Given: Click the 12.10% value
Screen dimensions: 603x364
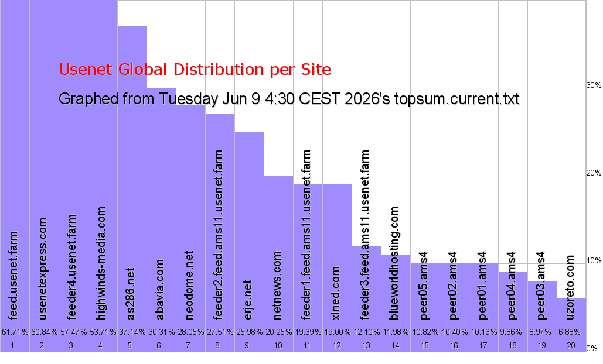Looking at the screenshot, I should pyautogui.click(x=366, y=332).
